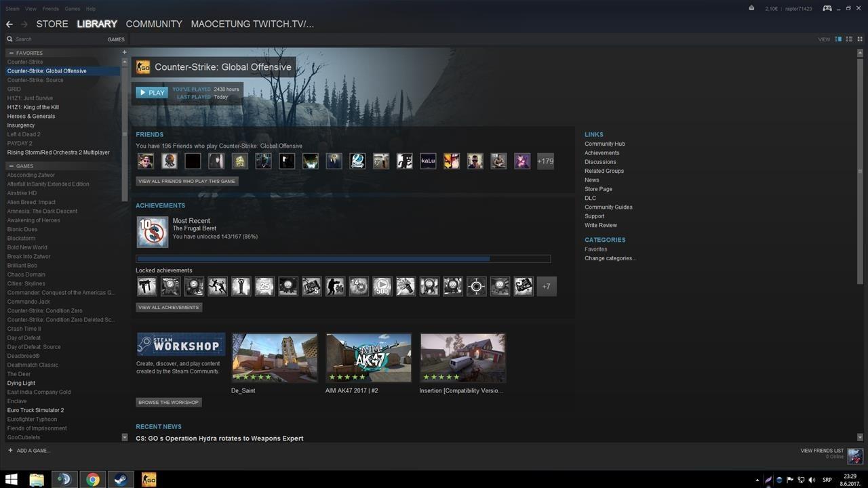
Task: Open Windows Start button
Action: click(x=12, y=480)
